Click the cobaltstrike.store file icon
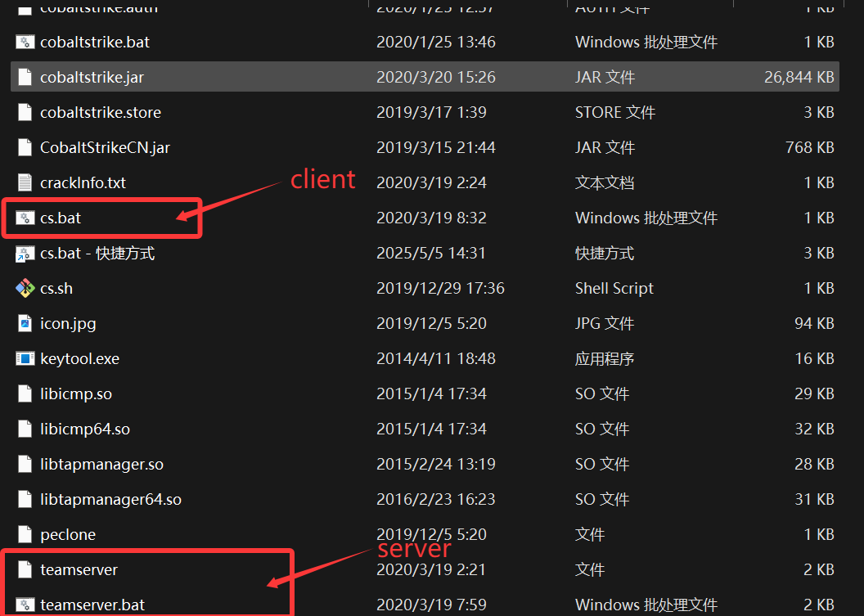The image size is (864, 616). point(25,112)
